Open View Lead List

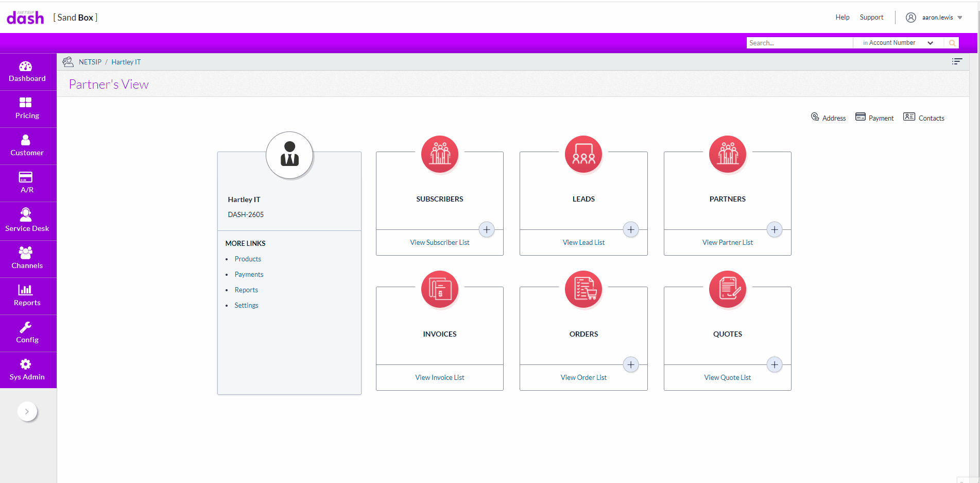click(583, 242)
